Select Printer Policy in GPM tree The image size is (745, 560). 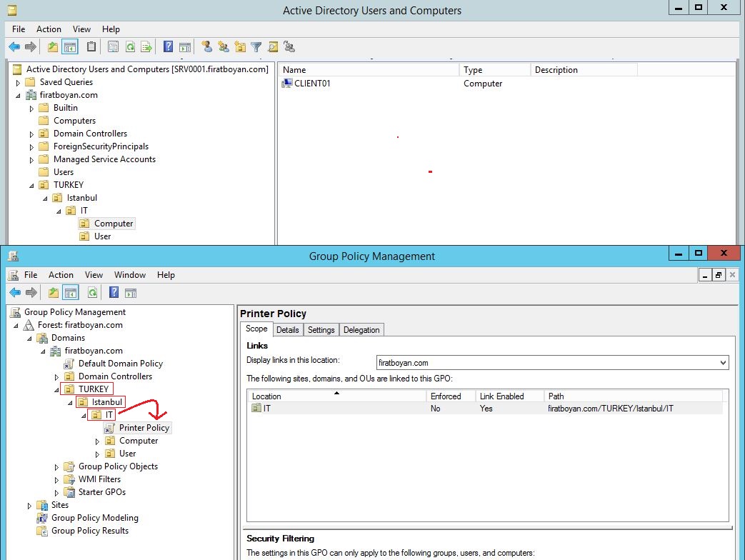point(144,428)
